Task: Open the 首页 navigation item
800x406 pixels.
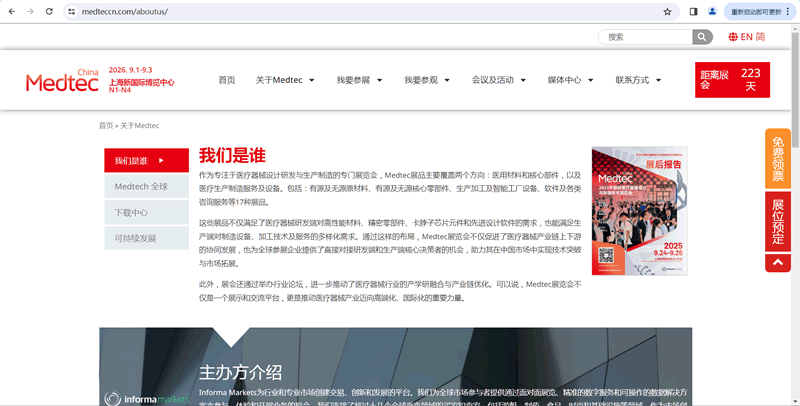Action: point(227,80)
